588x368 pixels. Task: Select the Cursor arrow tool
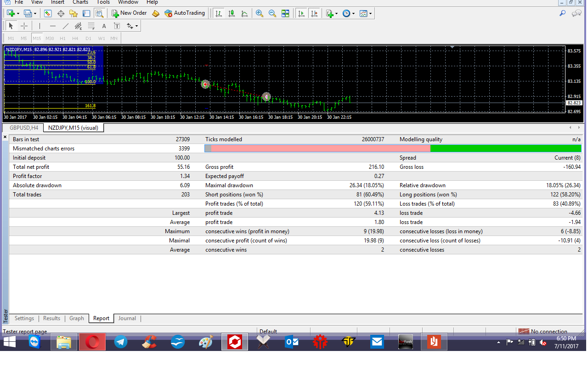pos(11,26)
